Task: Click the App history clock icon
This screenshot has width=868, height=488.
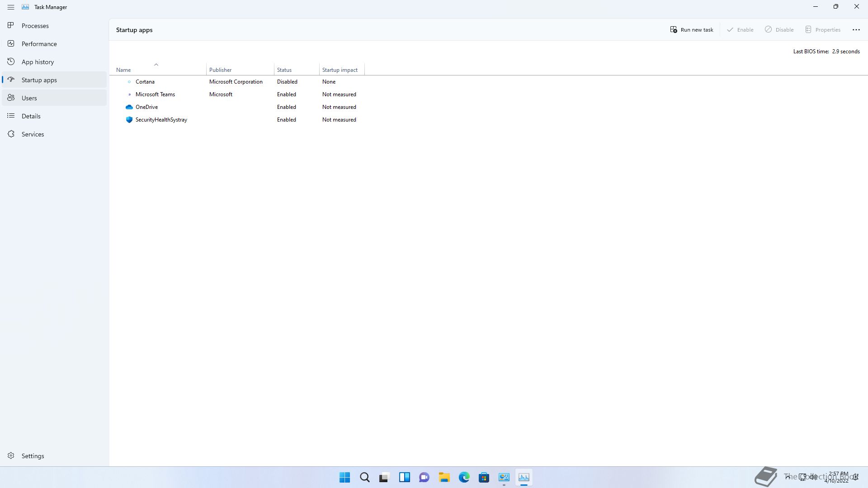Action: (x=11, y=61)
